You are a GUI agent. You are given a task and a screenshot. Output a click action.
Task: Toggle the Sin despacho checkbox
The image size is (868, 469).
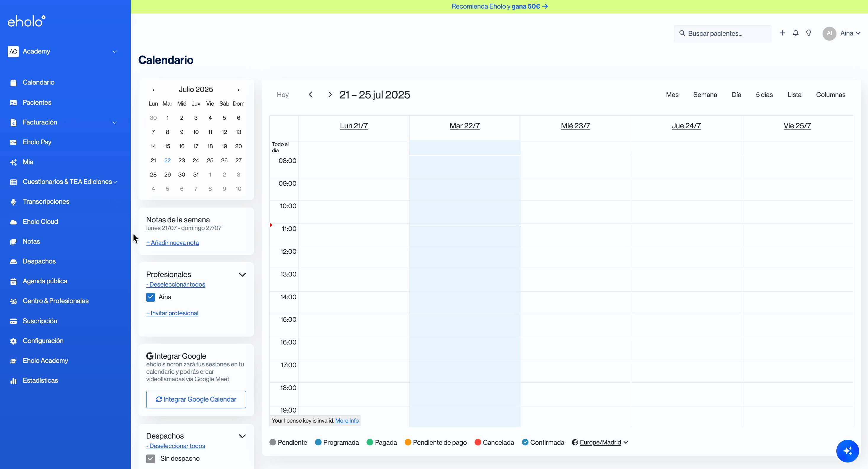pyautogui.click(x=150, y=458)
